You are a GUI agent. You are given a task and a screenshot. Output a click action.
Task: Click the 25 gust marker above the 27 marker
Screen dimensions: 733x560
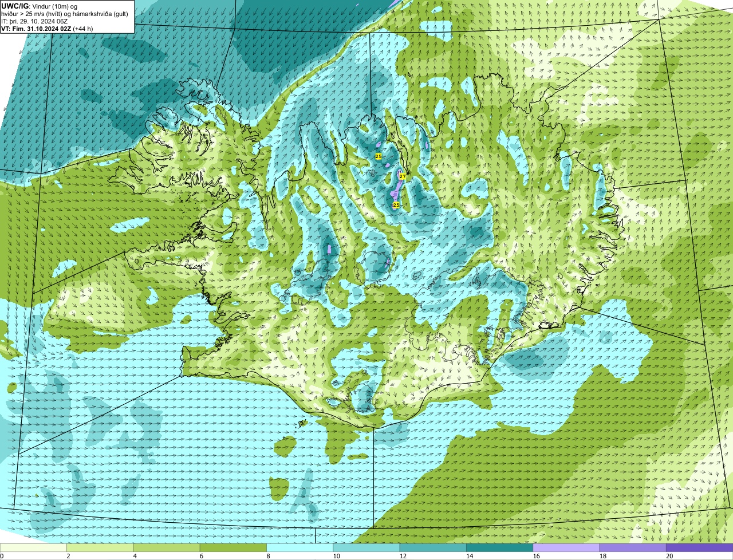pyautogui.click(x=379, y=156)
